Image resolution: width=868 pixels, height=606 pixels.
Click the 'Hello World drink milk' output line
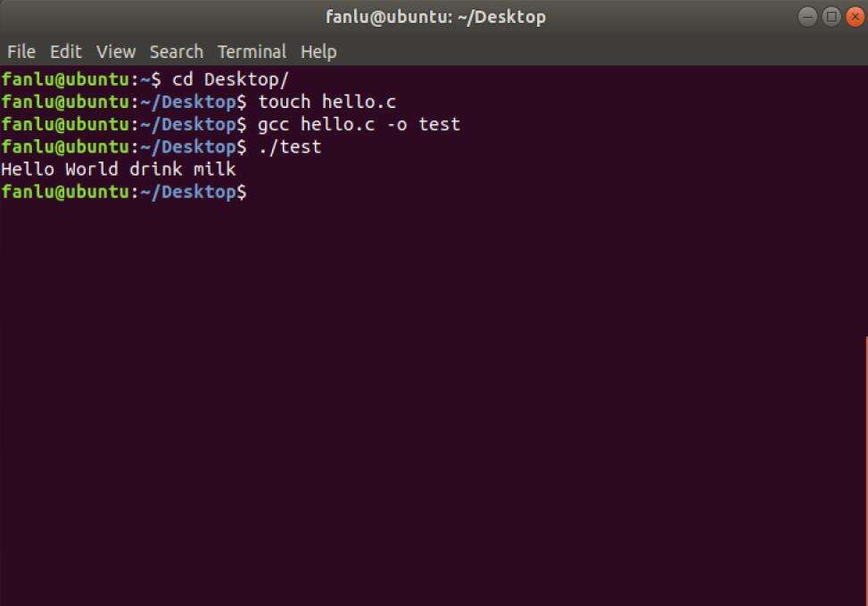119,169
